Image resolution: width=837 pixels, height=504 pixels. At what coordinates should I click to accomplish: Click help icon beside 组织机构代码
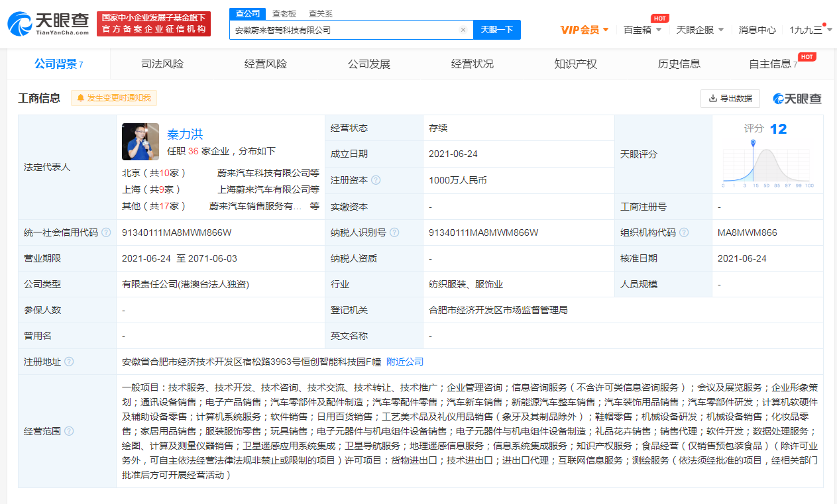tap(684, 232)
